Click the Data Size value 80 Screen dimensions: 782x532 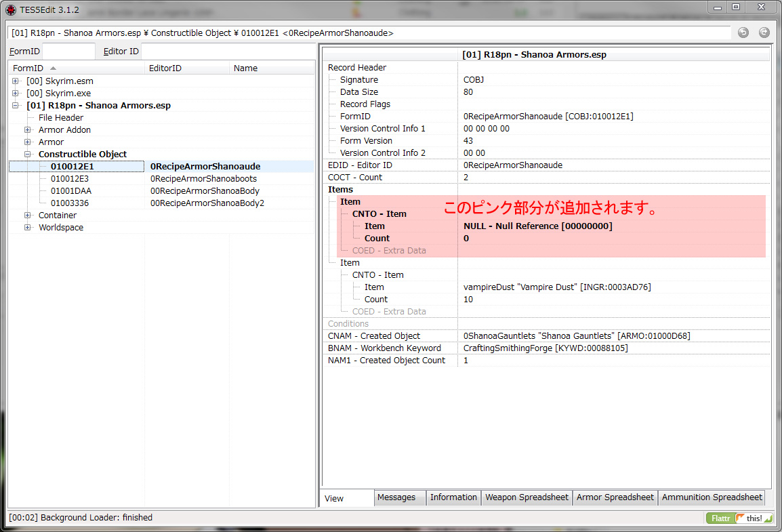pos(468,91)
